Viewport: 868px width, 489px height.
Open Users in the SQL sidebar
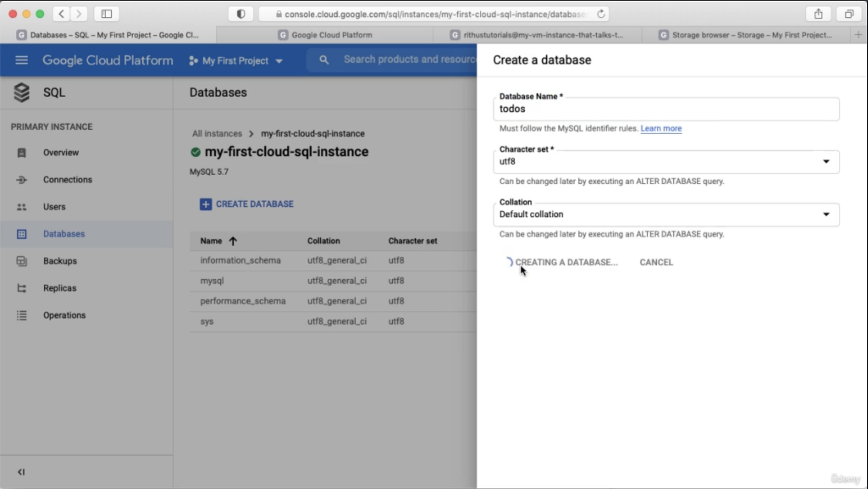(x=87, y=207)
